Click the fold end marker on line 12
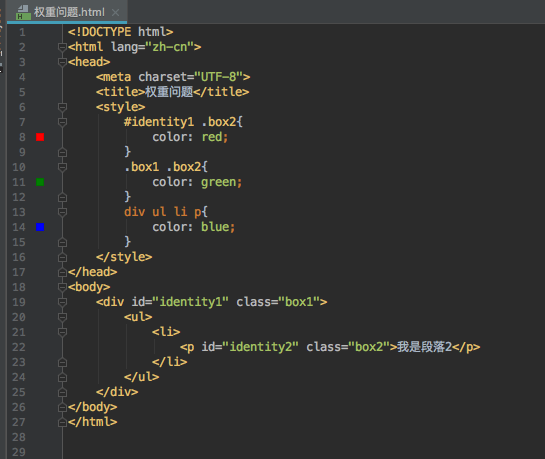The image size is (545, 459). (x=62, y=197)
